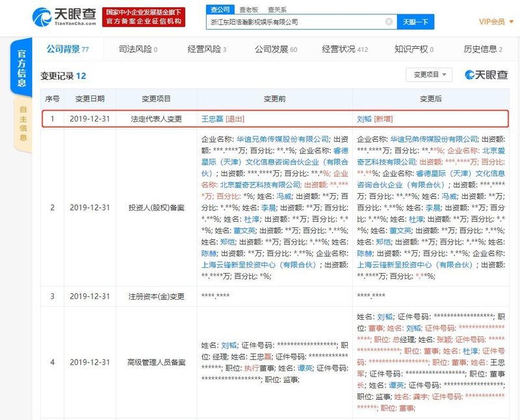Open 张颖 link in row 4 变更后
The width and height of the screenshot is (520, 420).
pos(444,339)
